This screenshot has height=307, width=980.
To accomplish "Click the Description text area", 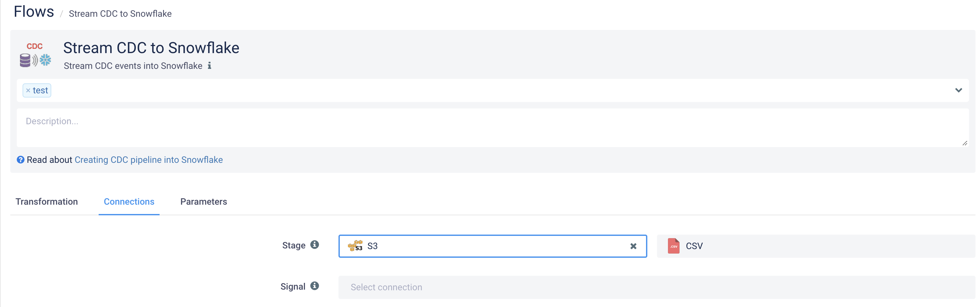I will 492,128.
